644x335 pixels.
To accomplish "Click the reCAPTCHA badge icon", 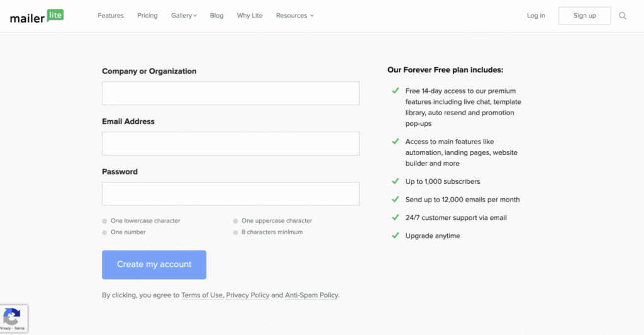I will tap(11, 316).
